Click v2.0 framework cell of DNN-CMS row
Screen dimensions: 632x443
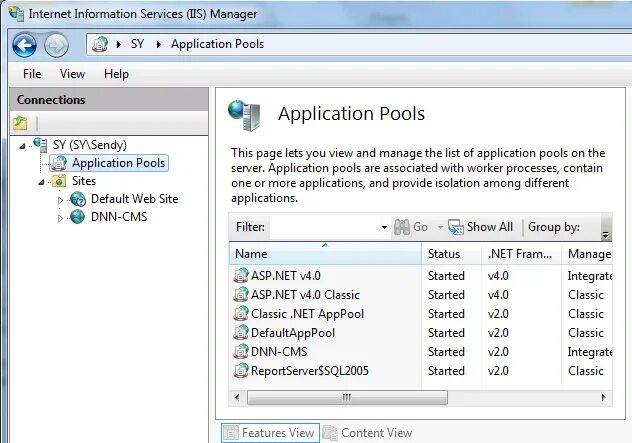(x=498, y=352)
